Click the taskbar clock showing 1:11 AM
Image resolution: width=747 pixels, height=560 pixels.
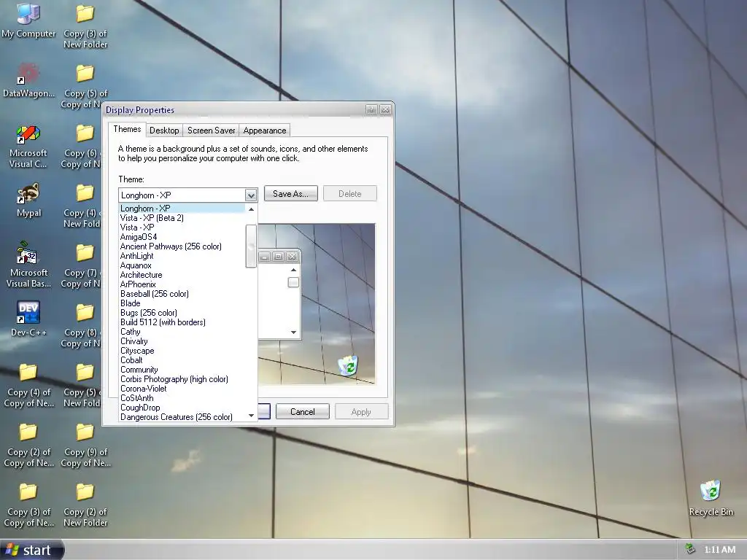click(x=719, y=550)
